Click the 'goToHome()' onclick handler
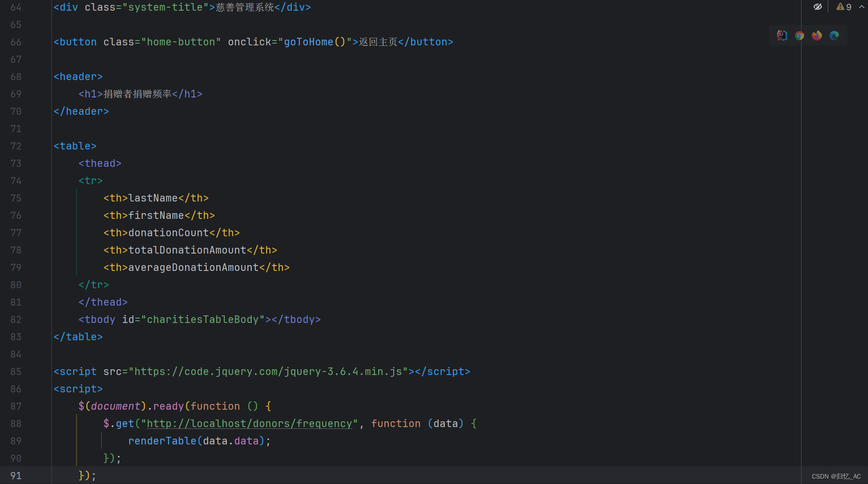Screen dimensions: 868x484 [315, 42]
